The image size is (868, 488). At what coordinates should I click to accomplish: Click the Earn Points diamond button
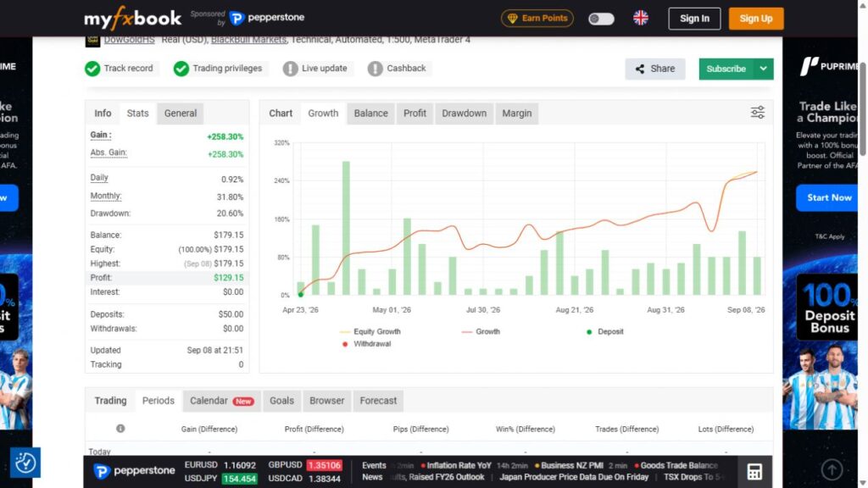tap(537, 19)
